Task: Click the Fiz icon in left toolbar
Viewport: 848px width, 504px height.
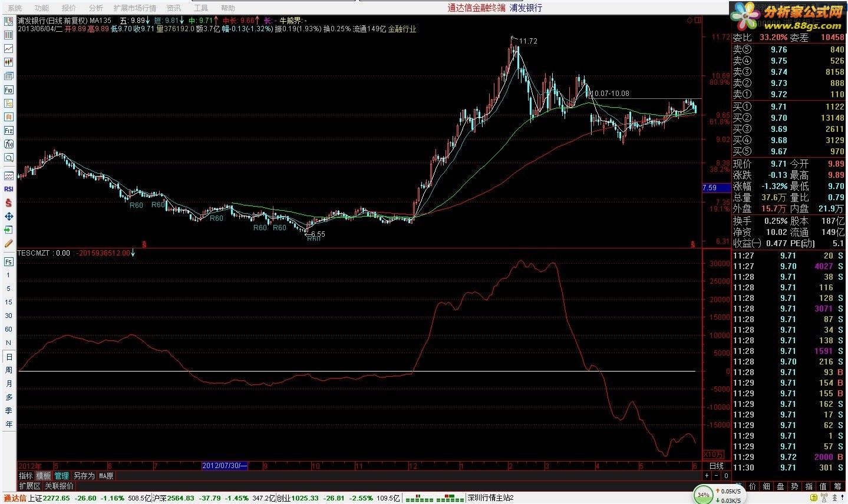Action: (9, 130)
